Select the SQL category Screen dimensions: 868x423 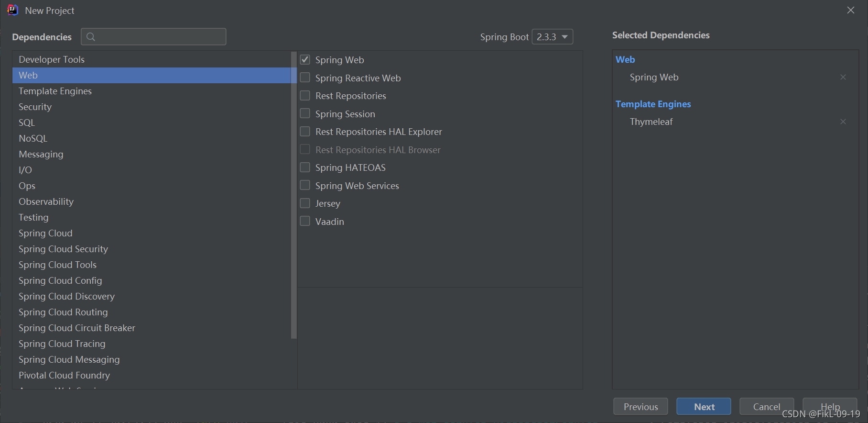tap(152, 122)
